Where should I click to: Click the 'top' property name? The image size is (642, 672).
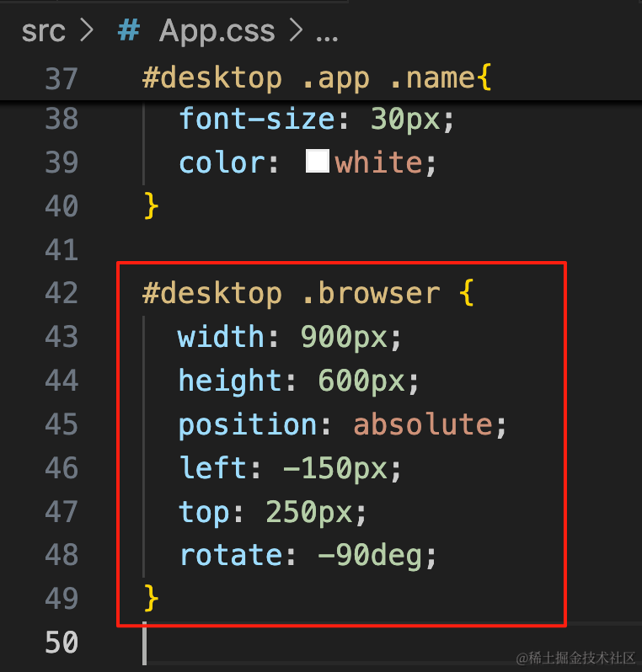pyautogui.click(x=204, y=513)
